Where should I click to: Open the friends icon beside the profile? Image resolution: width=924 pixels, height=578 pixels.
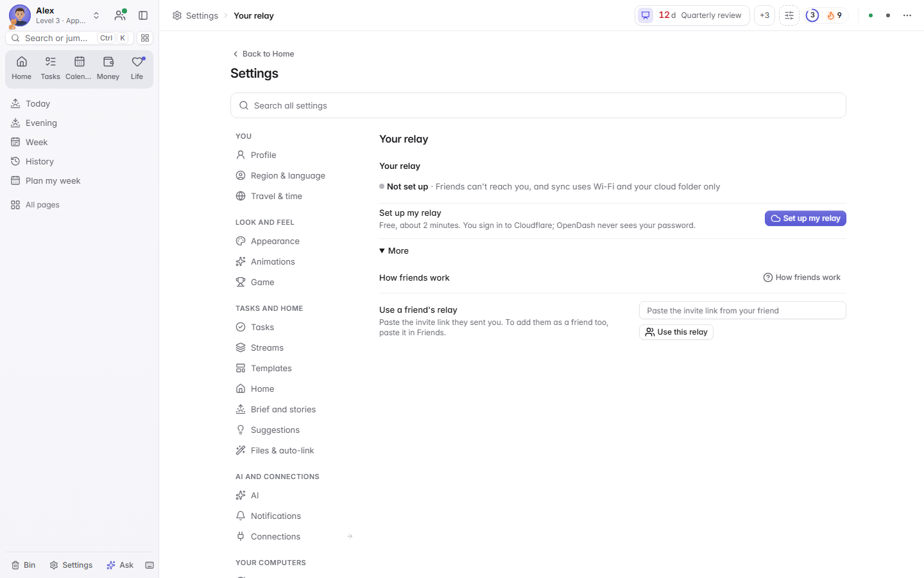[120, 15]
